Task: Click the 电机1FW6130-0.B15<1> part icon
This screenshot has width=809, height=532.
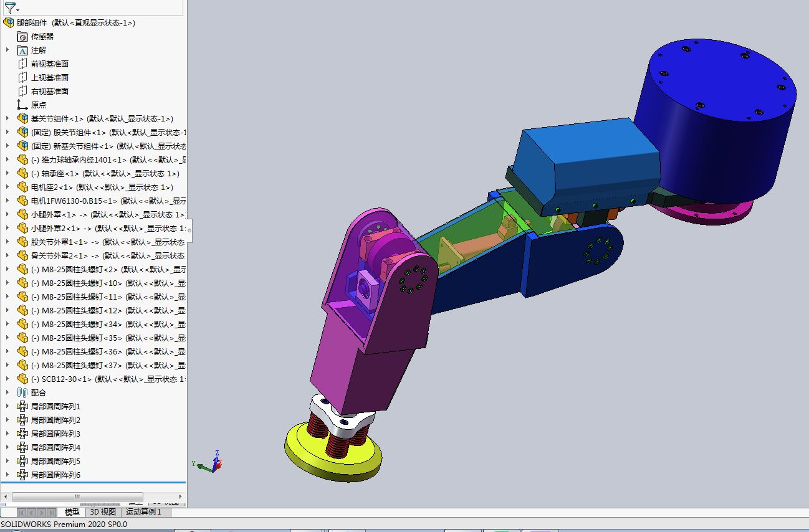Action: coord(22,201)
